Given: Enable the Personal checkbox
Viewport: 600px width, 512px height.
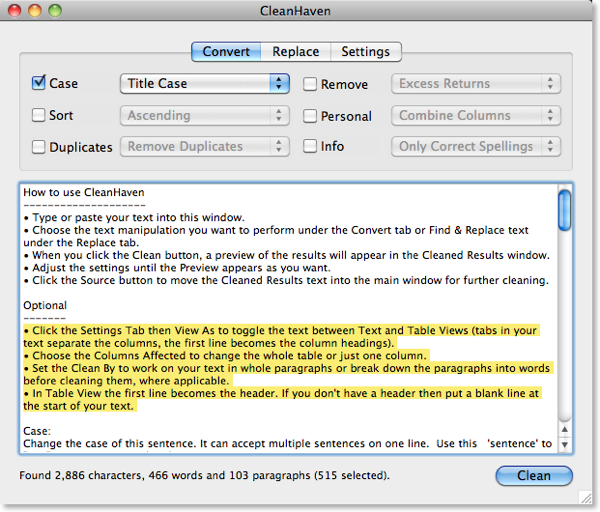Looking at the screenshot, I should tap(310, 116).
